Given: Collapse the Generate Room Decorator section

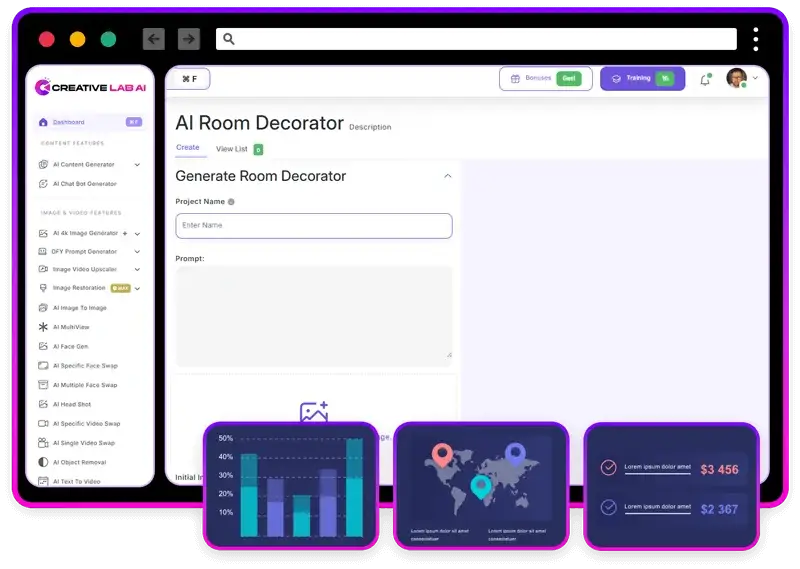Looking at the screenshot, I should click(447, 176).
